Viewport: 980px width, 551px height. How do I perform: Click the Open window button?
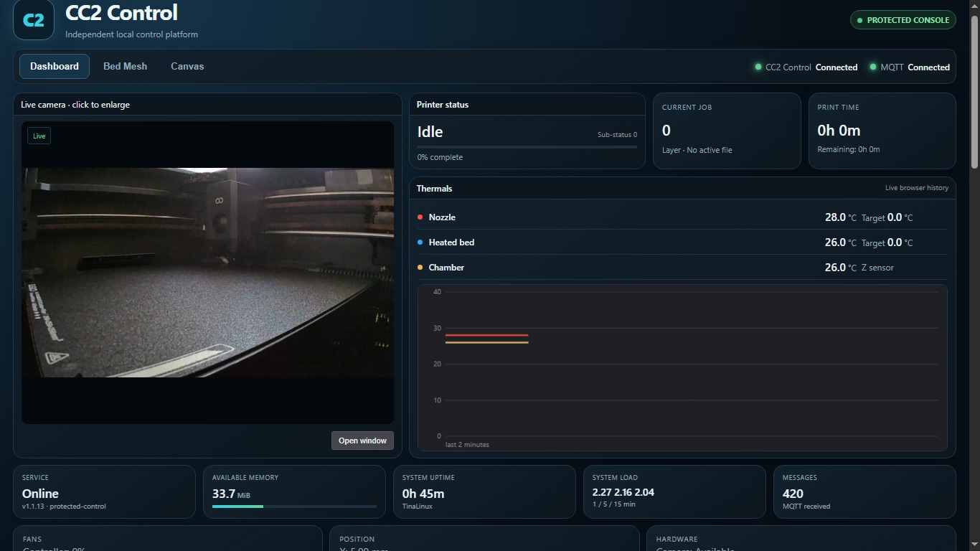tap(362, 441)
